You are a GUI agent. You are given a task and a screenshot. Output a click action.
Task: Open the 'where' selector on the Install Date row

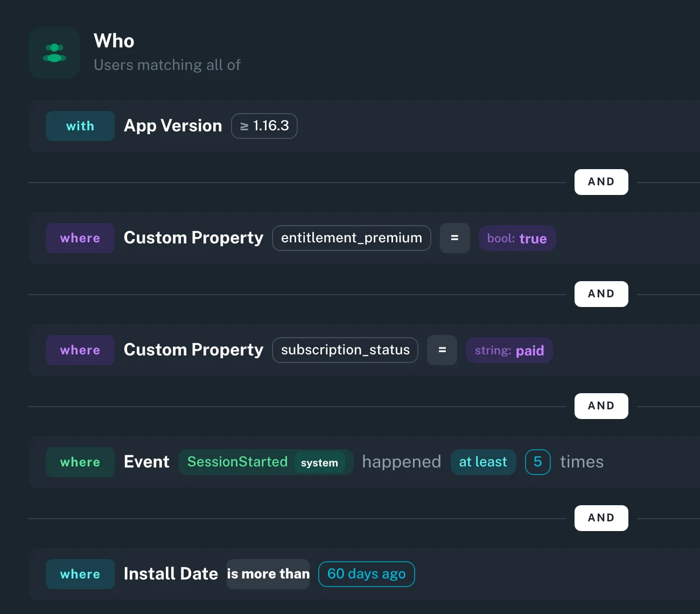(x=80, y=574)
